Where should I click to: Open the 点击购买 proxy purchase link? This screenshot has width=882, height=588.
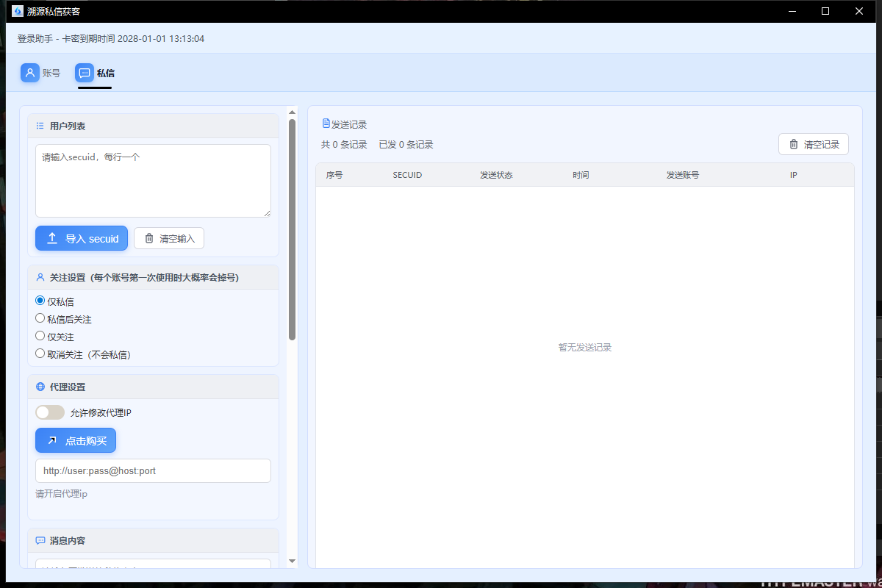point(76,440)
